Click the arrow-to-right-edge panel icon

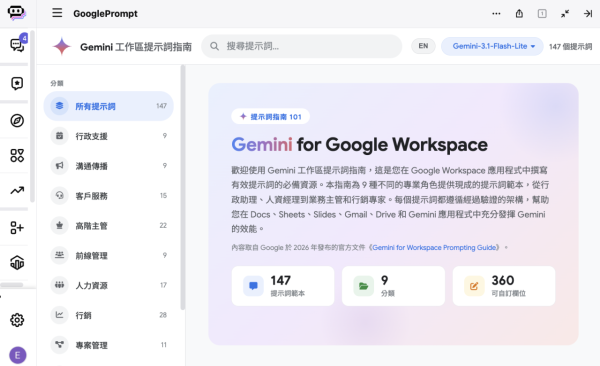[x=588, y=13]
